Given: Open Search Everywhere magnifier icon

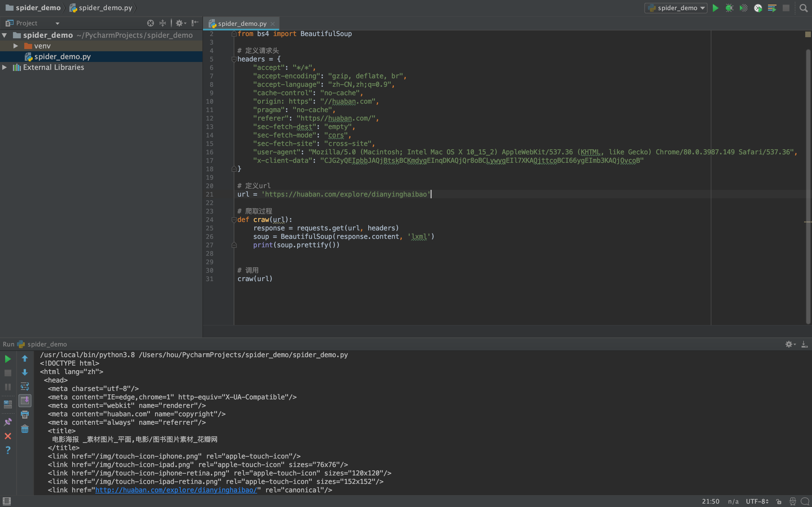Looking at the screenshot, I should (x=803, y=8).
